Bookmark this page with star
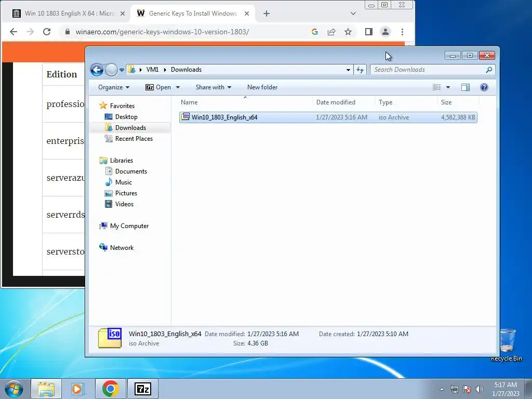The image size is (532, 399). click(x=348, y=32)
